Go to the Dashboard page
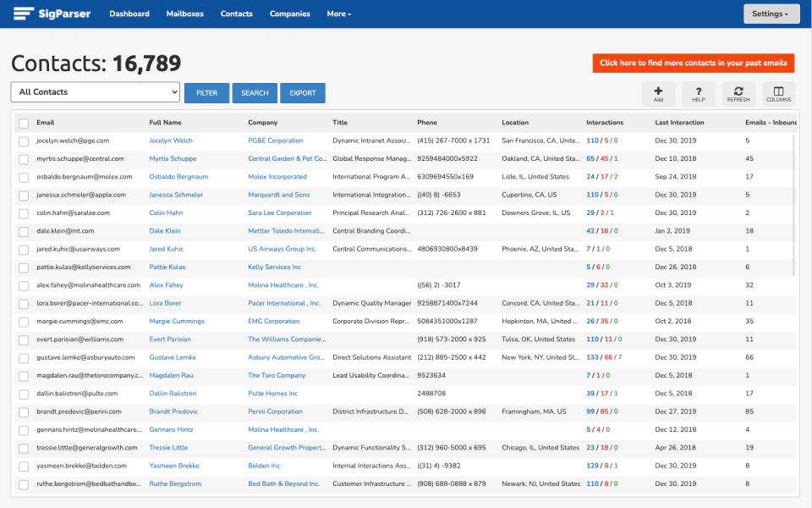812x508 pixels. [129, 14]
